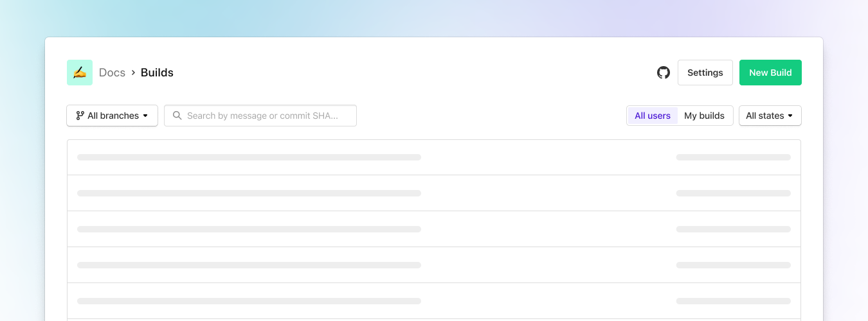Select the All users filter
The height and width of the screenshot is (321, 868).
pyautogui.click(x=652, y=116)
